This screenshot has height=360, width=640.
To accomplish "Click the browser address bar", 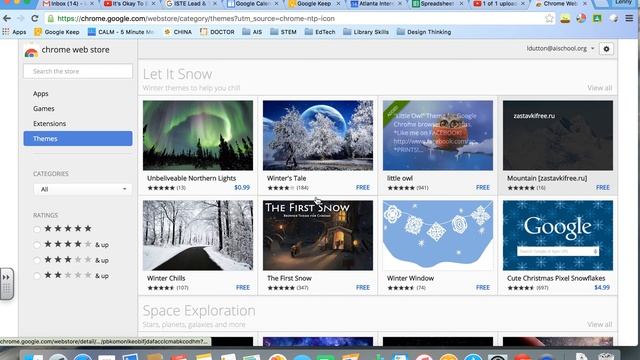I will click(x=298, y=18).
